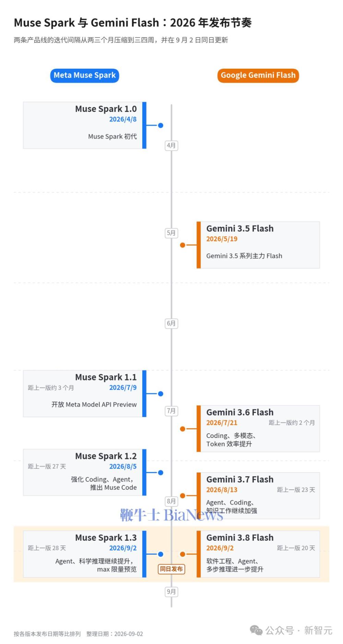Click the 7月 timeline month marker
Image resolution: width=343 pixels, height=644 pixels.
click(x=171, y=411)
